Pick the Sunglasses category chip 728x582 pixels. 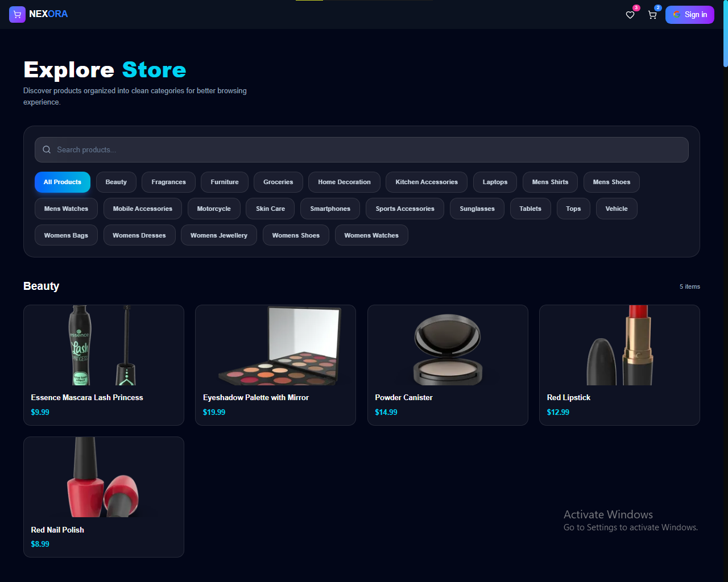pos(477,209)
